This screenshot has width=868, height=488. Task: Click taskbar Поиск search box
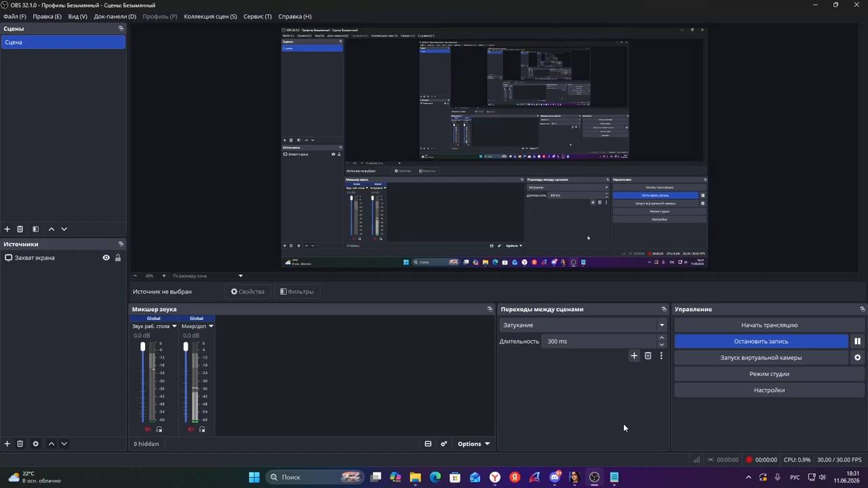[315, 477]
